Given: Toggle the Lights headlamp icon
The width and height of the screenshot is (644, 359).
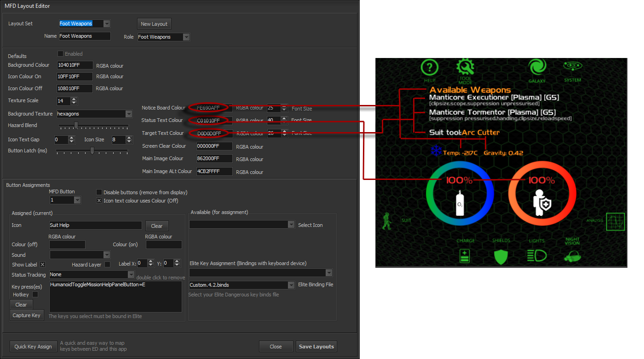Looking at the screenshot, I should tap(536, 256).
